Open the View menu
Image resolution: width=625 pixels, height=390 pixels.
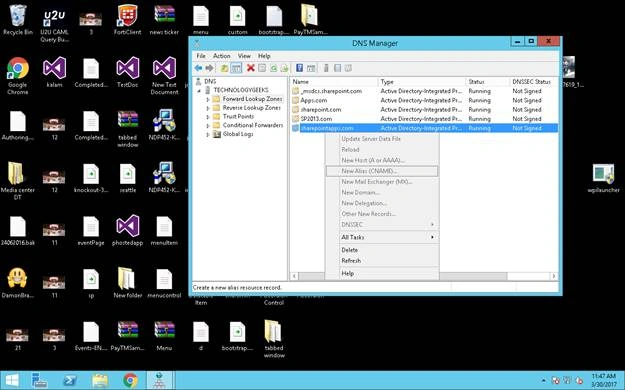point(244,56)
